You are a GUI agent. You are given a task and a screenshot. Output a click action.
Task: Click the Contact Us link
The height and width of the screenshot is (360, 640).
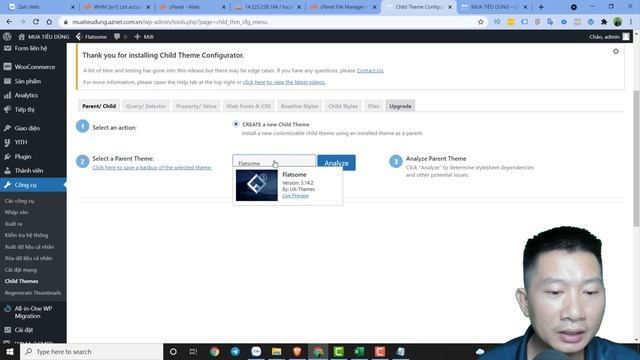pos(370,71)
